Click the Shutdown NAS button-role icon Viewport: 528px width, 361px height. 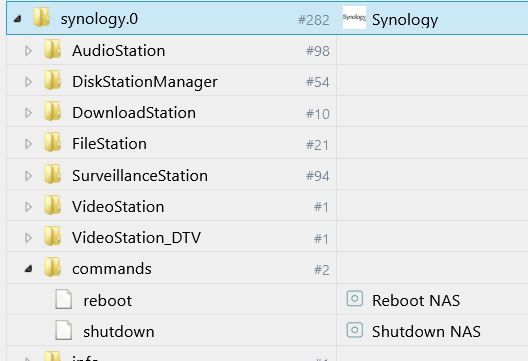[x=355, y=330]
